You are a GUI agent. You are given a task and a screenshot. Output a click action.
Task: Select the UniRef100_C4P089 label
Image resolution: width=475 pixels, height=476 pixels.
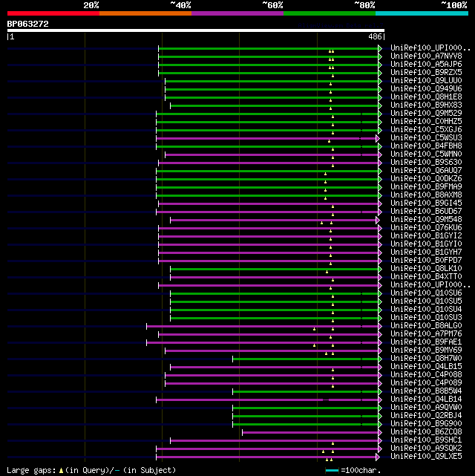(x=426, y=382)
